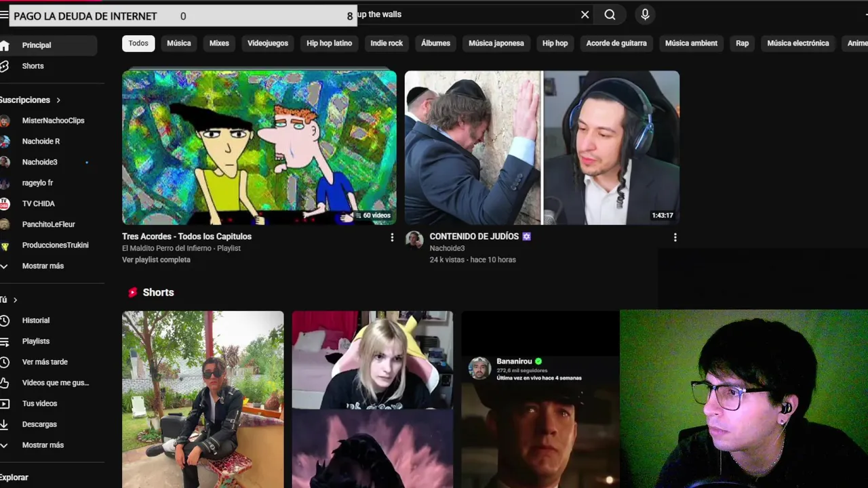The width and height of the screenshot is (868, 488).
Task: Select the Álbumes filter chip
Action: (x=435, y=43)
